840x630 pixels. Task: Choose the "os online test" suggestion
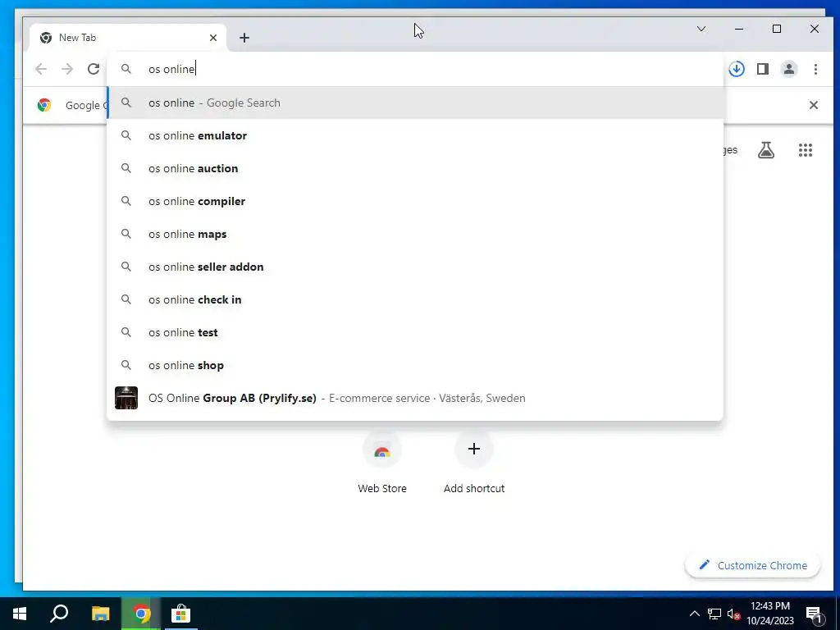415,333
